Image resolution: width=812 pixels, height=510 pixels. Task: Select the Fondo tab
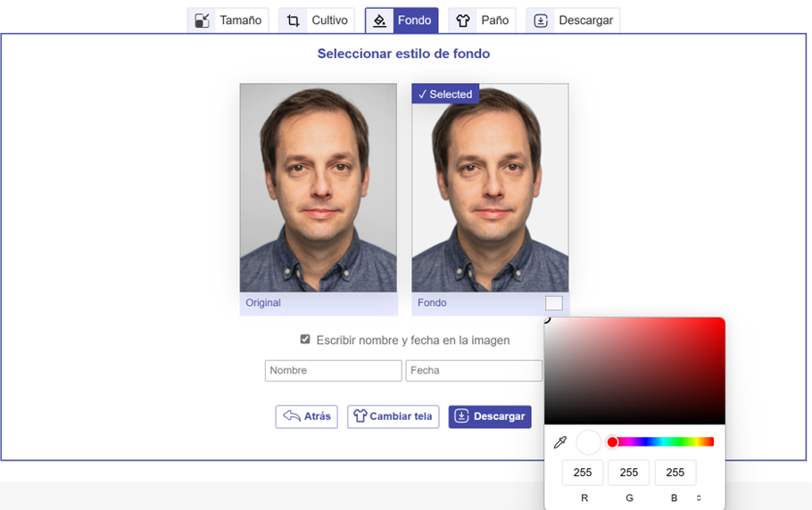pos(402,21)
